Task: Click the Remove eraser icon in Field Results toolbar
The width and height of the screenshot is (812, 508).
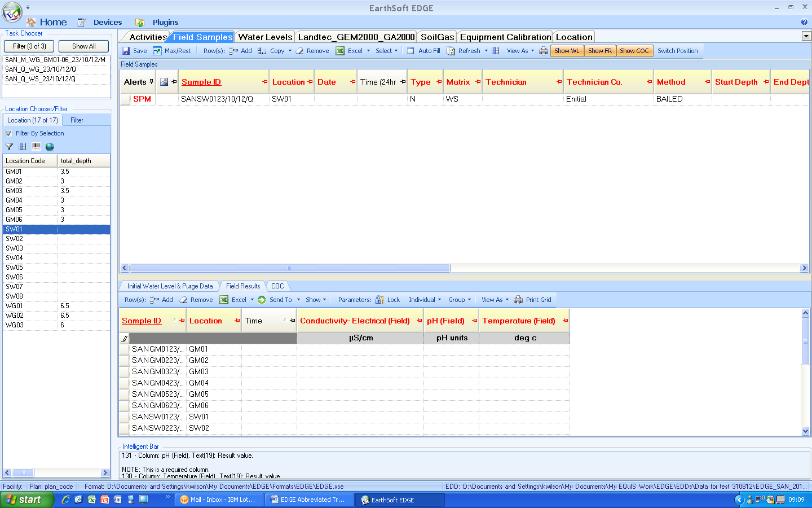Action: (183, 300)
